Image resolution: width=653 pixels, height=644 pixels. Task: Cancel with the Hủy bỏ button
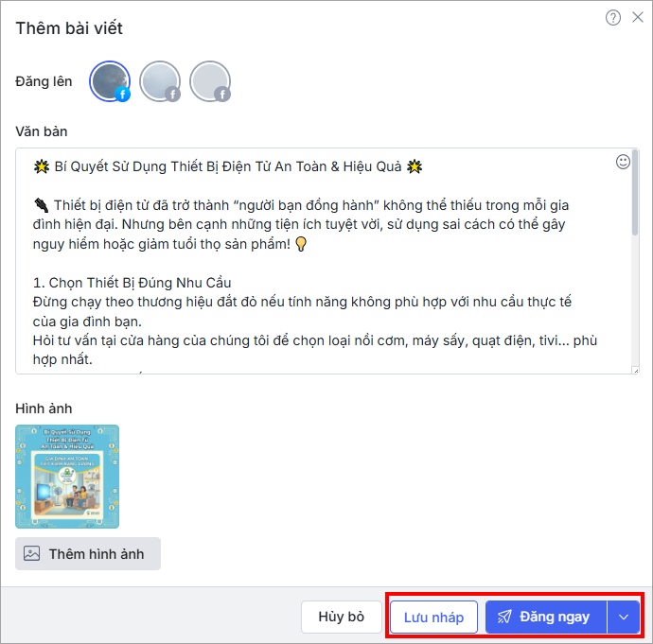click(341, 617)
